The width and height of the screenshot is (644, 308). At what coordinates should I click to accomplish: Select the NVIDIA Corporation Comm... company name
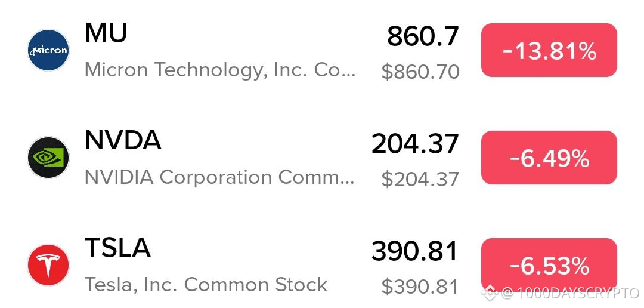(x=219, y=178)
